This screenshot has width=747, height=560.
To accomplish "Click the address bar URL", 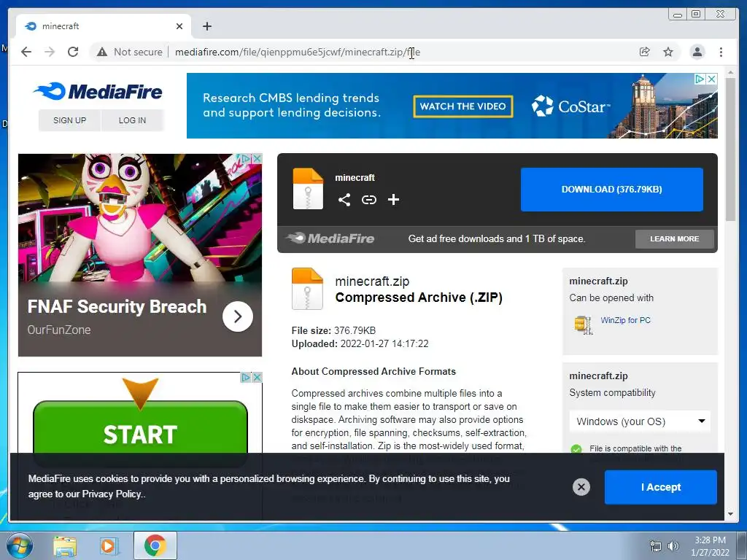I will (298, 52).
